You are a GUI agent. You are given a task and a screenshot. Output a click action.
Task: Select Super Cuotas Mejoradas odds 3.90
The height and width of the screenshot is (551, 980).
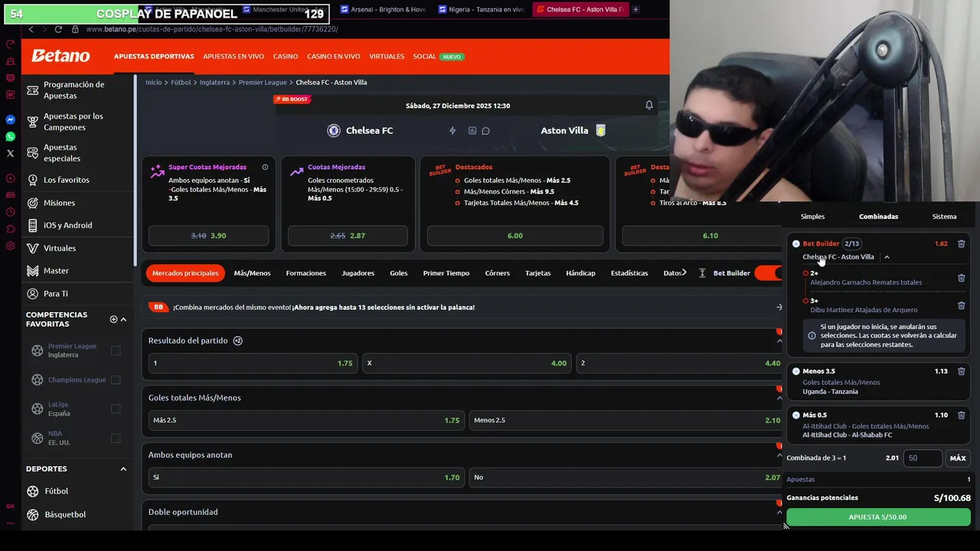pos(208,236)
